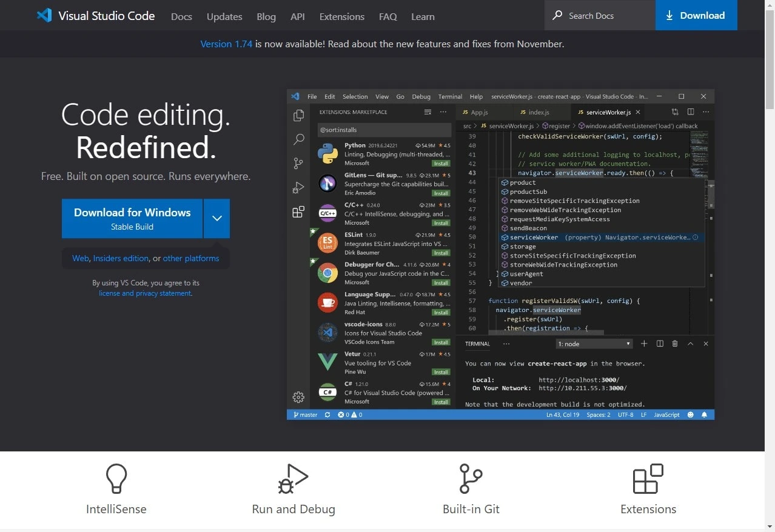Click the @sort:installs extensions search field
Screen dimensions: 775x532
click(x=384, y=129)
